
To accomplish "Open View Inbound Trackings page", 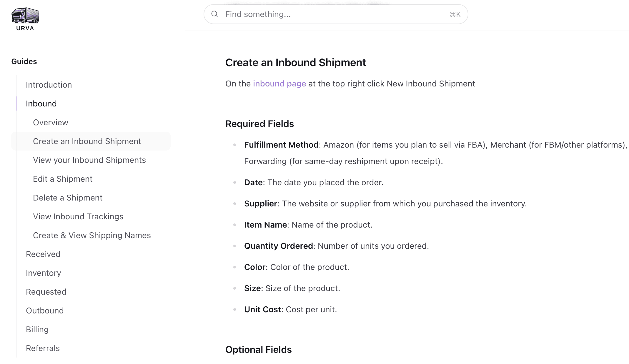I will (x=78, y=216).
